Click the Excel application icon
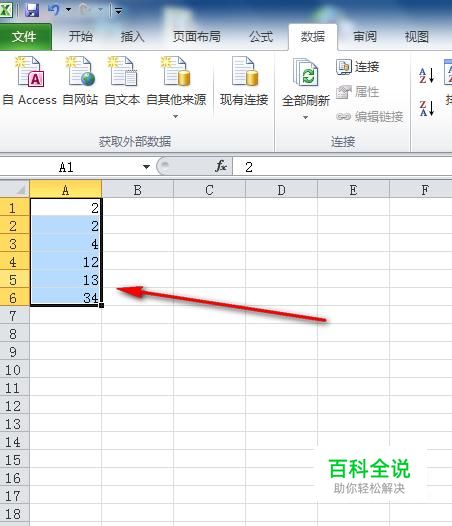 (x=6, y=9)
